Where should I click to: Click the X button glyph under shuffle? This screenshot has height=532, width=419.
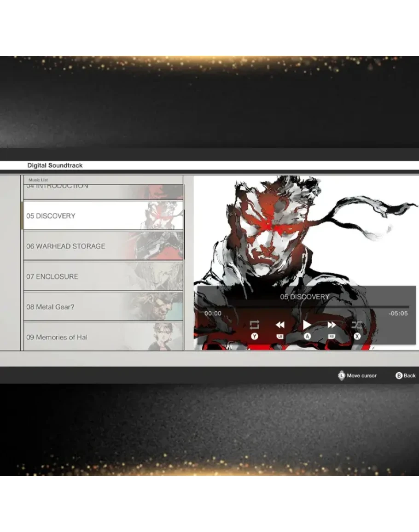pyautogui.click(x=357, y=337)
